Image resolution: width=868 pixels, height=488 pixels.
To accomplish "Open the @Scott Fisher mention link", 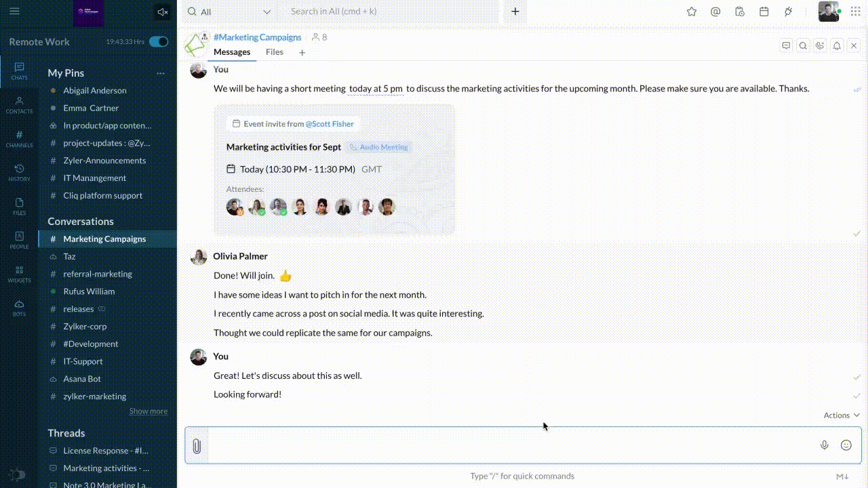I will click(330, 124).
